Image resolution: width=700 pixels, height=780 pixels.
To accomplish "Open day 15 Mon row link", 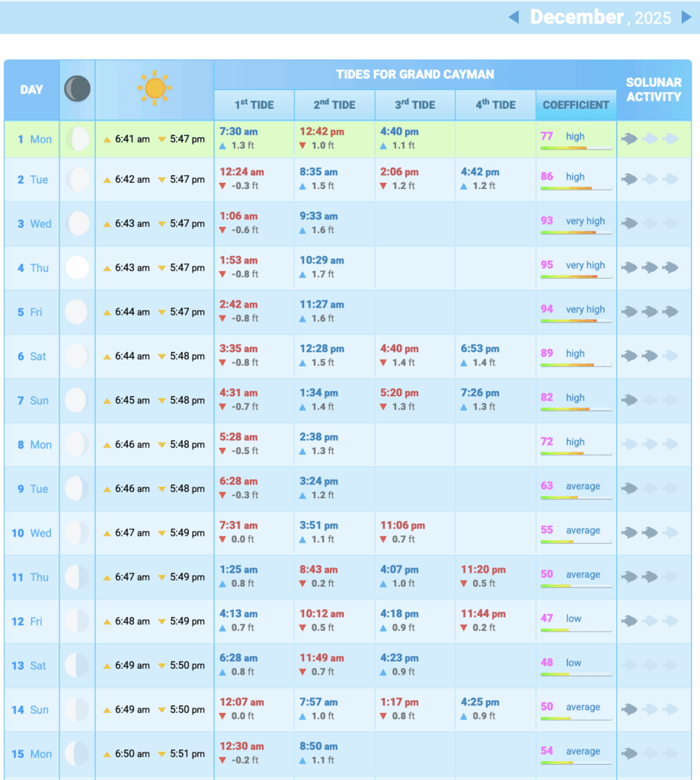I will pyautogui.click(x=31, y=754).
